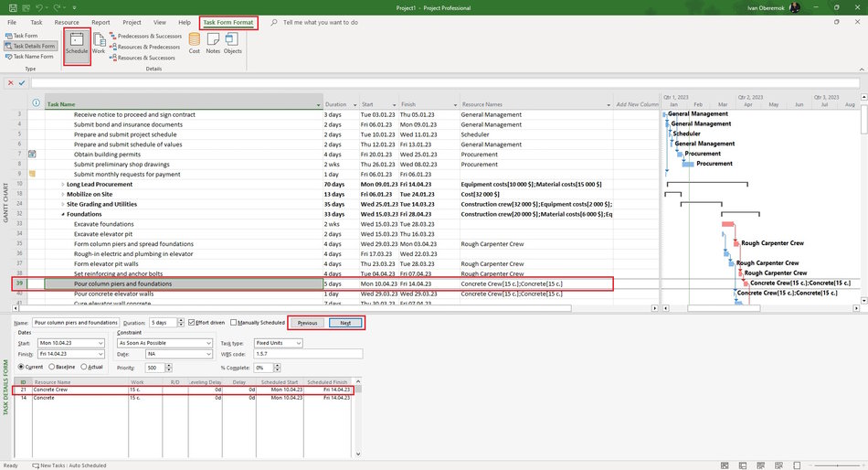Screen dimensions: 868x470
Task: Expand Mobilize on Site summary task
Action: coord(62,195)
